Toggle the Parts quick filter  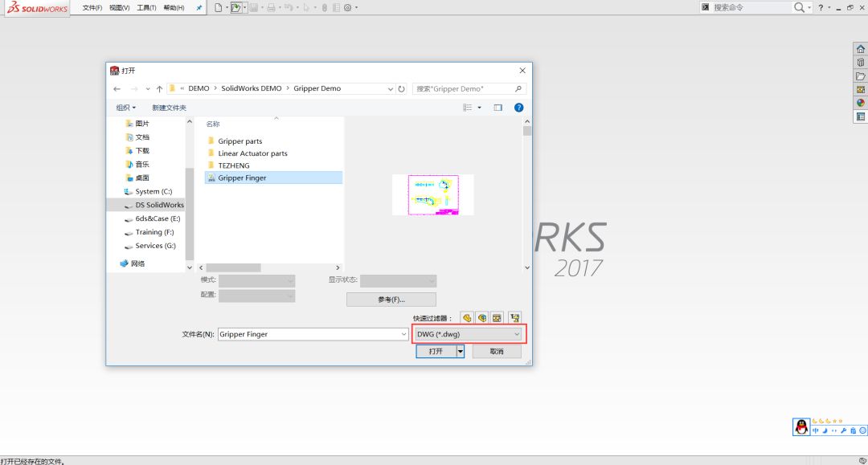467,318
